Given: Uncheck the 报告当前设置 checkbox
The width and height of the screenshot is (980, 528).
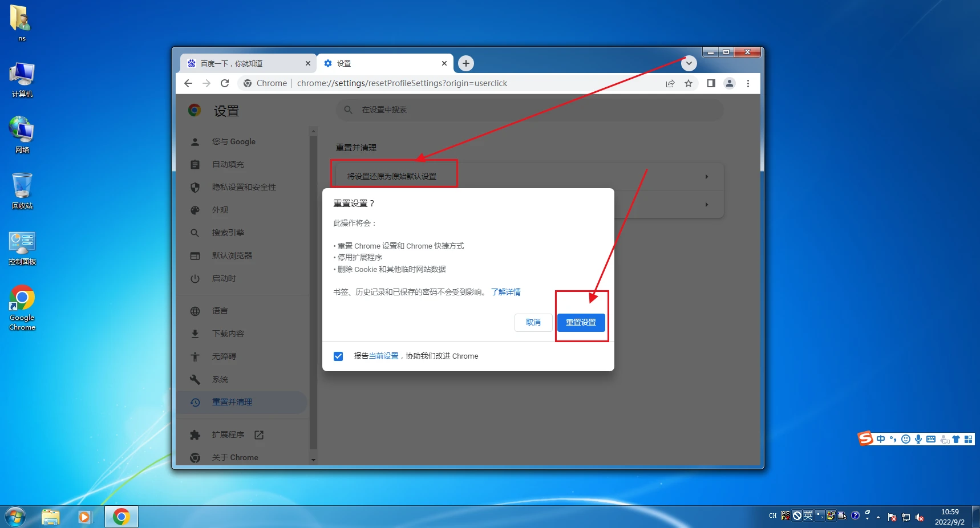Looking at the screenshot, I should click(338, 356).
